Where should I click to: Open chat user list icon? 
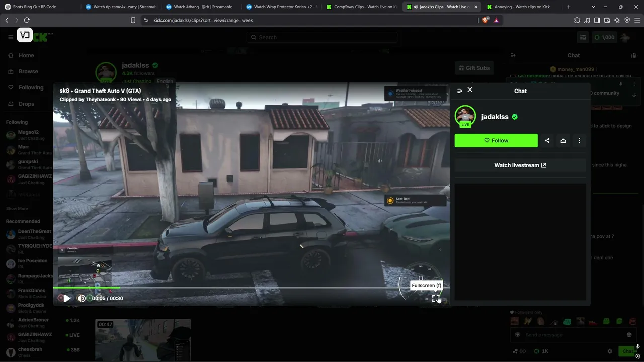pos(634,55)
